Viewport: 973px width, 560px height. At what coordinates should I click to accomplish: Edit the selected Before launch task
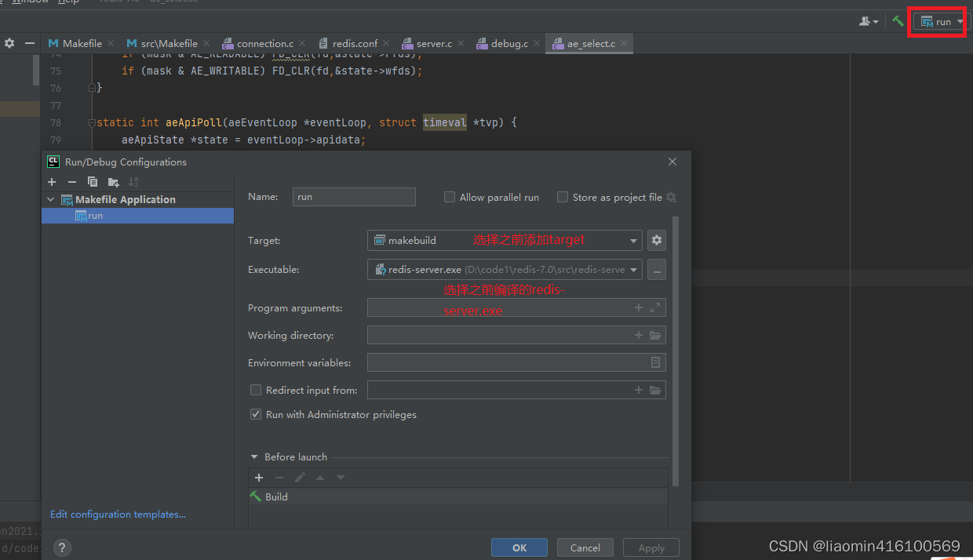coord(300,478)
